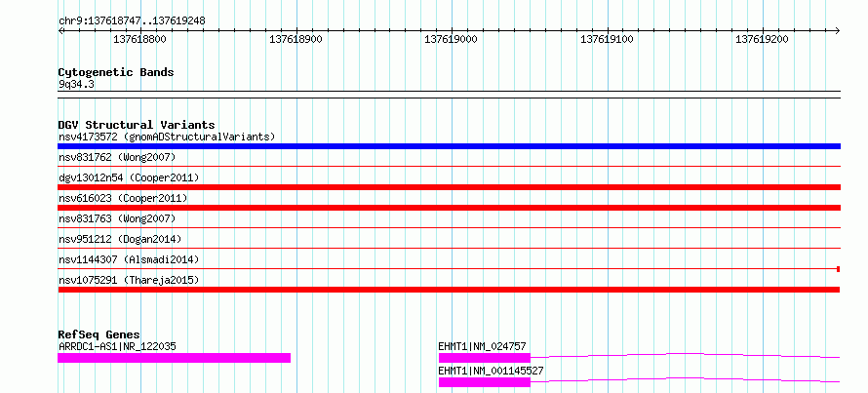Click the thick red nsv1075291 bar
Image resolution: width=868 pixels, height=393 pixels.
point(449,290)
